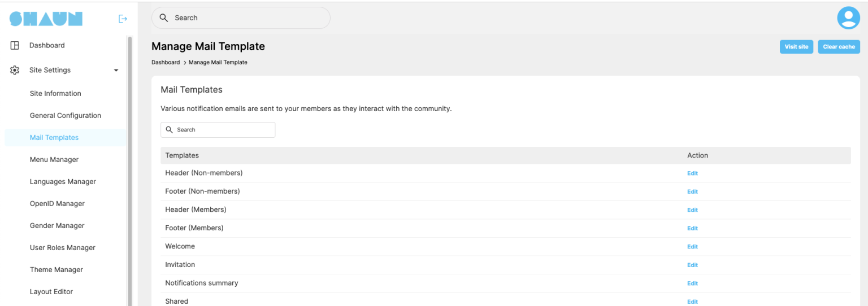The width and height of the screenshot is (868, 306).
Task: Click the Mail Templates section title
Action: tap(192, 90)
